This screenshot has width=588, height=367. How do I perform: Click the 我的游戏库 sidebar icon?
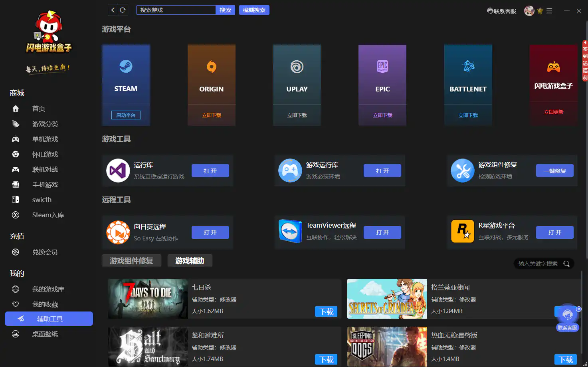pyautogui.click(x=16, y=289)
